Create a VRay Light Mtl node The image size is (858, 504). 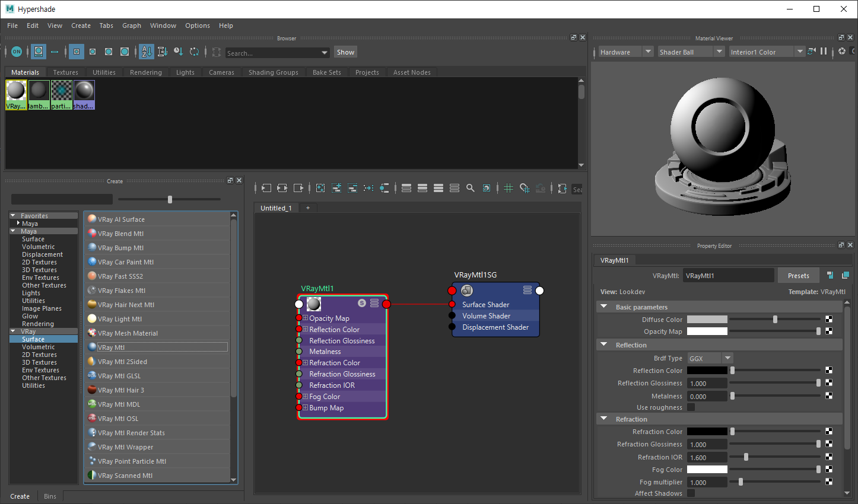(157, 319)
